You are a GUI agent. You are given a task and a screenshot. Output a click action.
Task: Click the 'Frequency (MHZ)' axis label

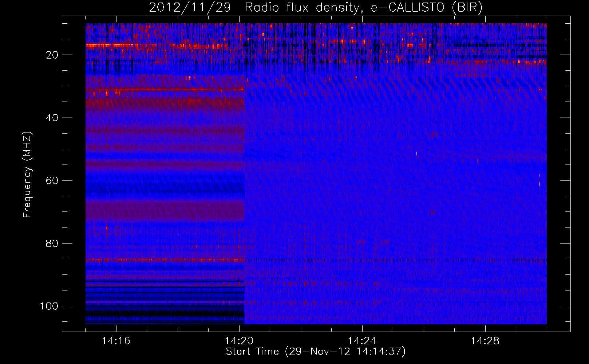coord(27,175)
